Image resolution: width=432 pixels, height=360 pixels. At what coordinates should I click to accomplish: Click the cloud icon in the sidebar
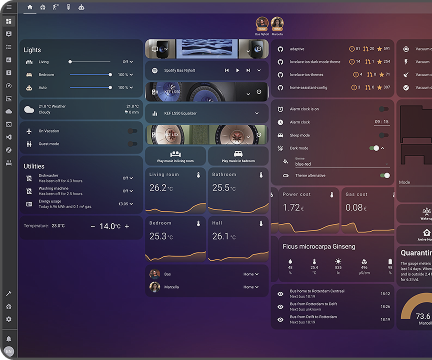coord(9,111)
